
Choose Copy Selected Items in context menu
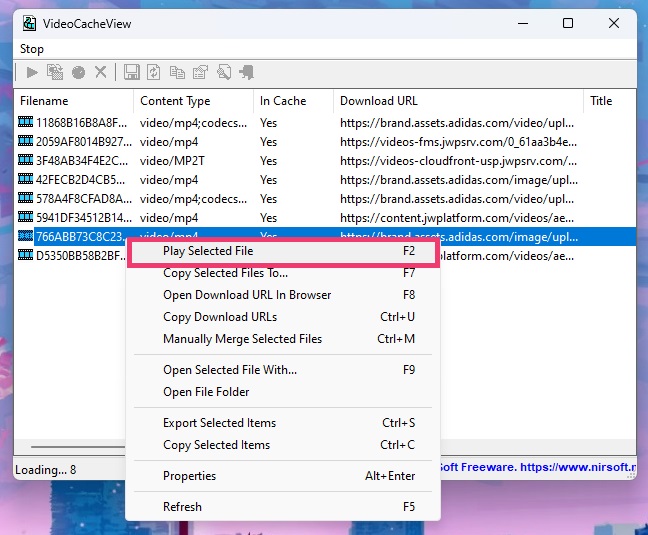click(283, 445)
